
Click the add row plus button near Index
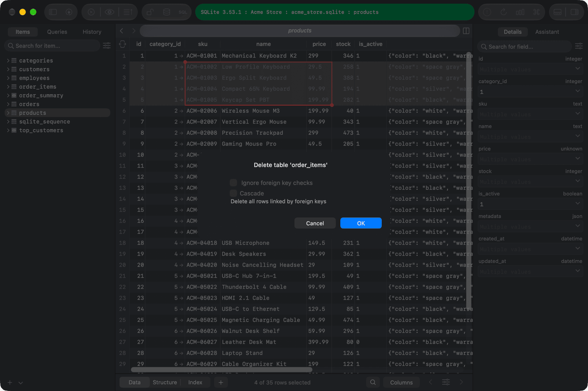pyautogui.click(x=221, y=382)
